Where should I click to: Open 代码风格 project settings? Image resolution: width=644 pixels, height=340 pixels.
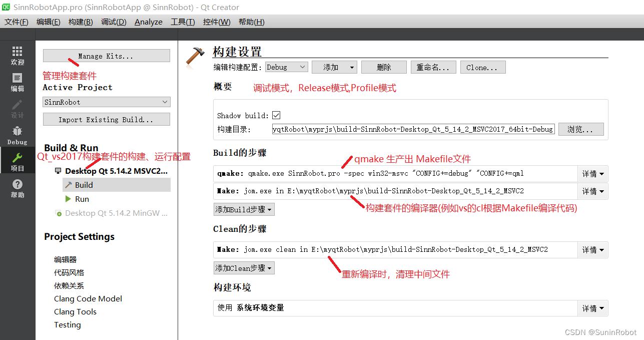[69, 272]
